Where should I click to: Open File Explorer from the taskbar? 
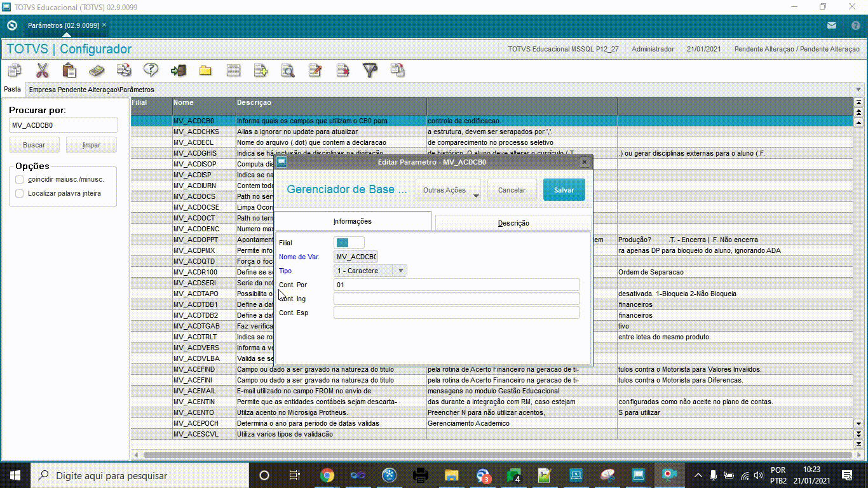point(451,475)
